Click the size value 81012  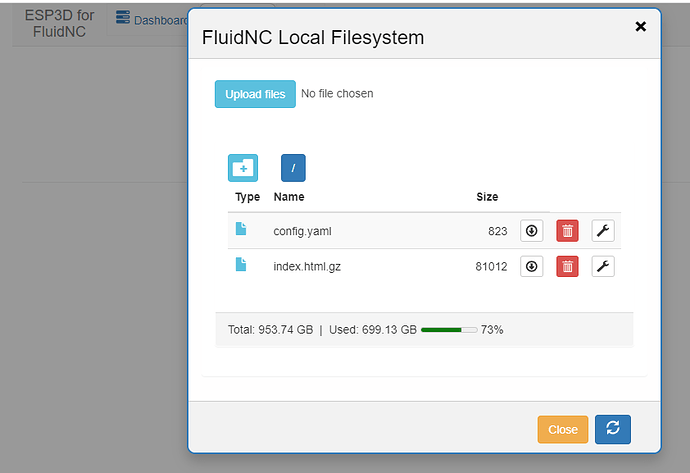click(x=491, y=267)
